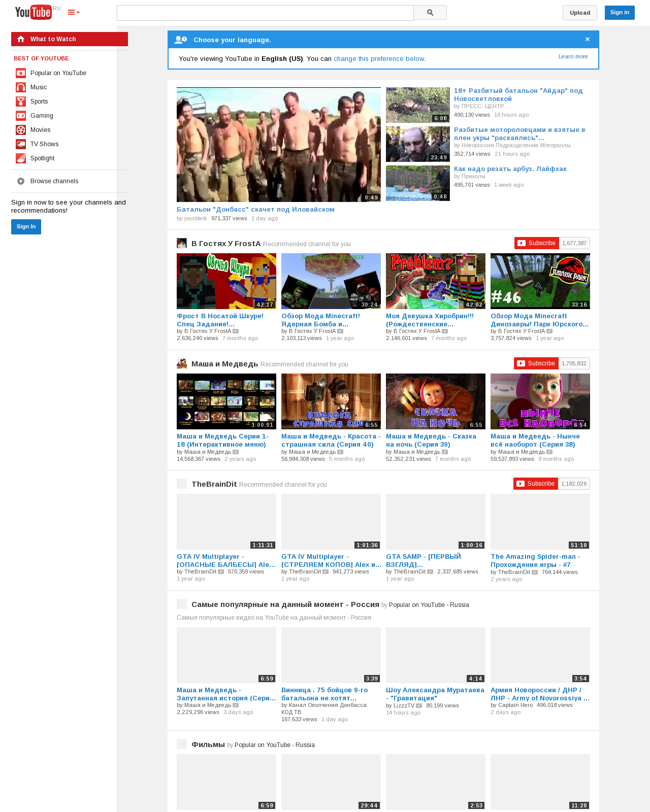Viewport: 650px width, 812px height.
Task: Open the Jurassic Park #46 thumbnail
Action: (x=540, y=281)
